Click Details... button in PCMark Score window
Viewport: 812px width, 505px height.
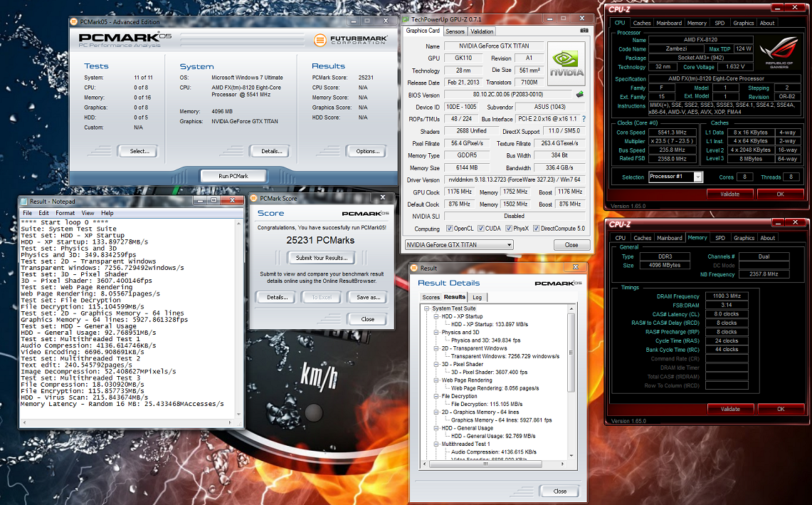(277, 298)
